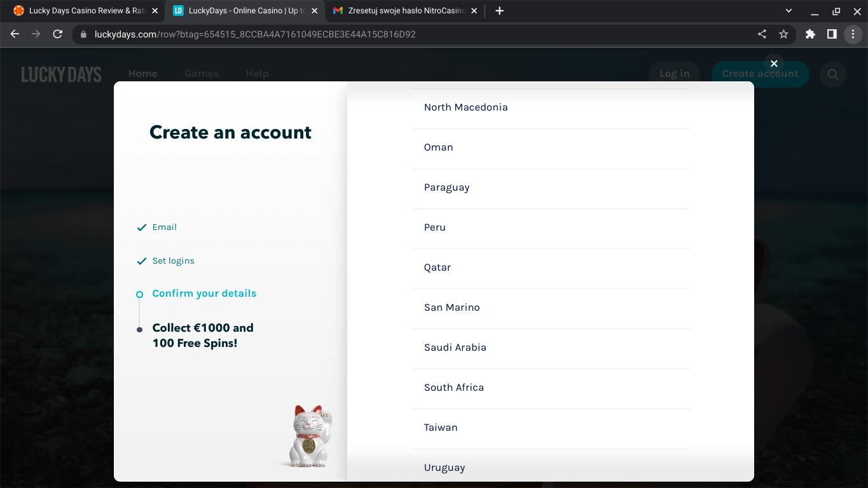Bookmark this page with the star icon
Screen dimensions: 868x488
click(783, 34)
